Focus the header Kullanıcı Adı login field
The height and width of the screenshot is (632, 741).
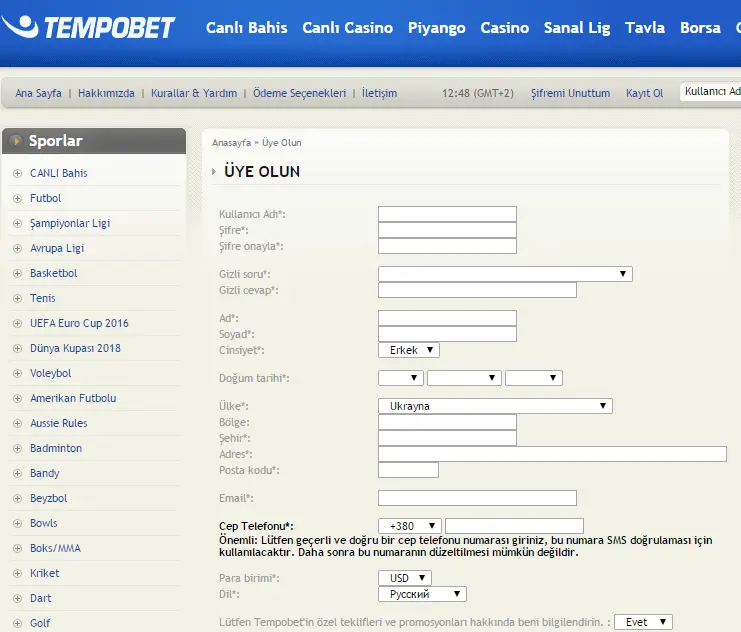tap(711, 92)
